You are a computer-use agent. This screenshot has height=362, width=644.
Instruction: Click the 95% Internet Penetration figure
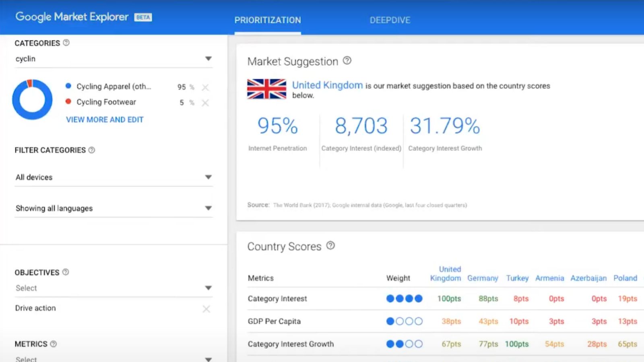[x=277, y=126]
